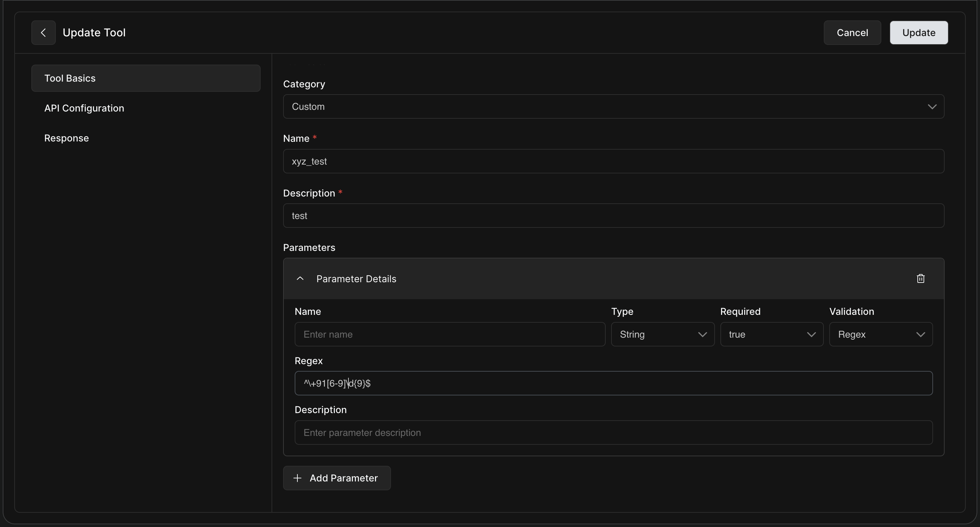Open the Validation dropdown set to Regex
Image resolution: width=980 pixels, height=527 pixels.
click(881, 334)
